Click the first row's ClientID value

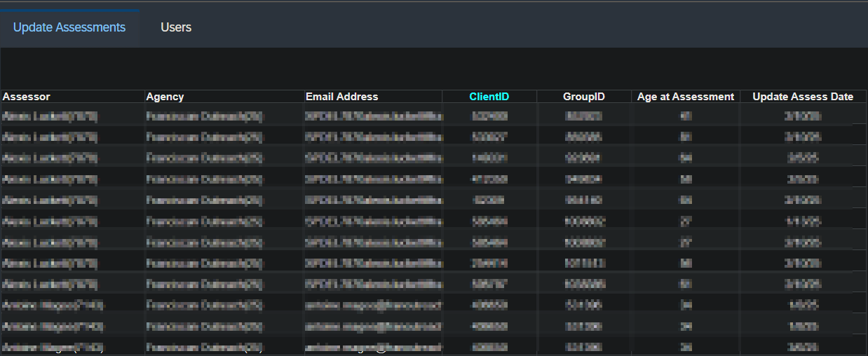pyautogui.click(x=489, y=116)
